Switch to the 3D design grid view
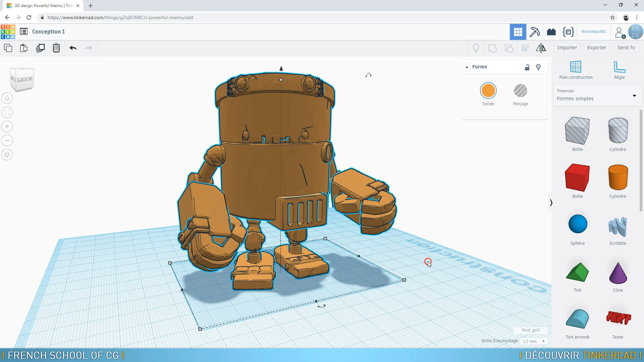 click(518, 32)
